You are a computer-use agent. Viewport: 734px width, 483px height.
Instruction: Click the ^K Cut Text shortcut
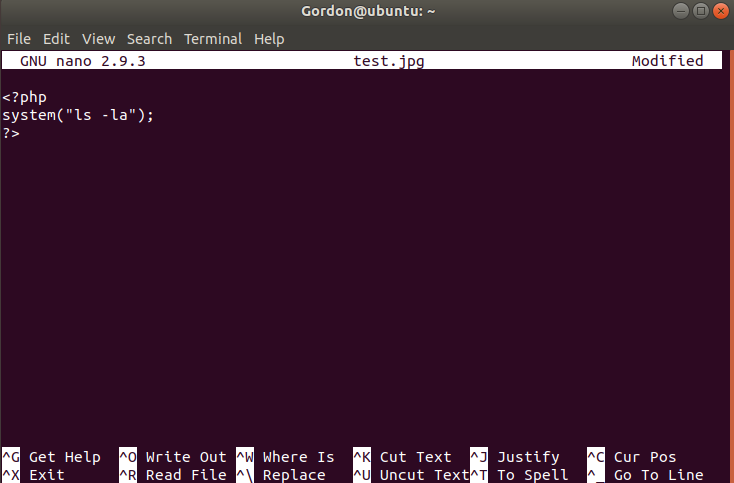(x=403, y=457)
